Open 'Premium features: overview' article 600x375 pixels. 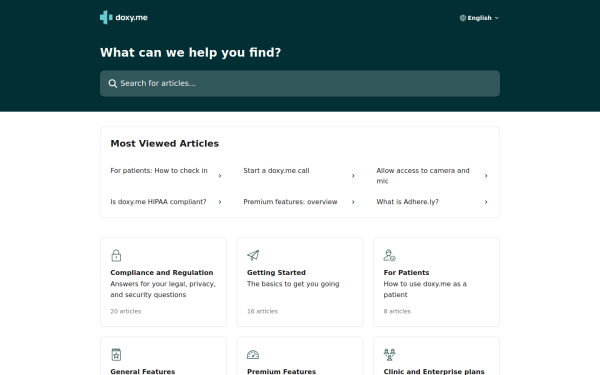[x=290, y=202]
